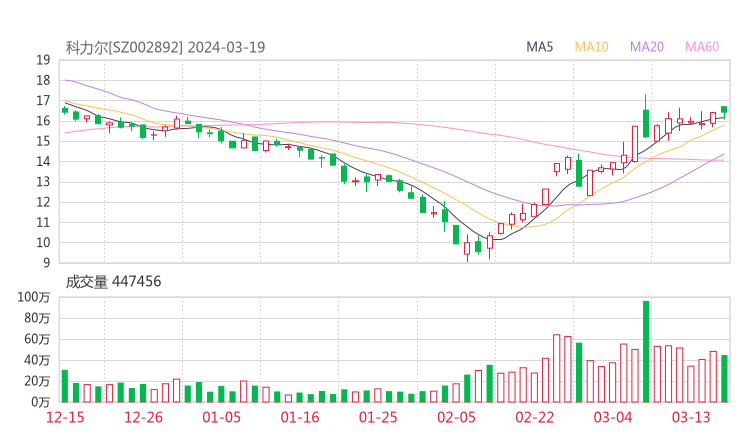The height and width of the screenshot is (440, 740).
Task: Click the 12-26 date axis label
Action: pos(143,417)
